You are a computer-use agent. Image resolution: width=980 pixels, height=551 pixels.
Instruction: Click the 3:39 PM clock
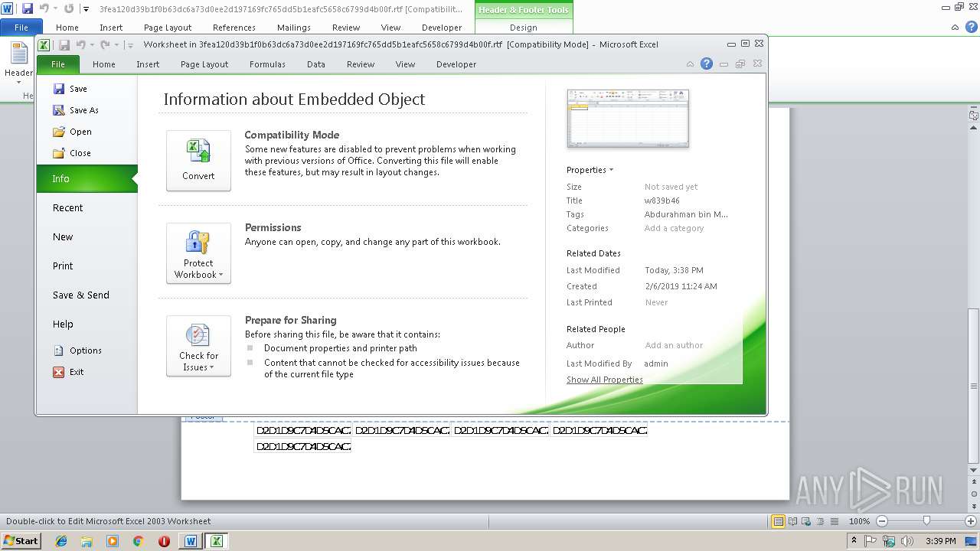(x=940, y=541)
